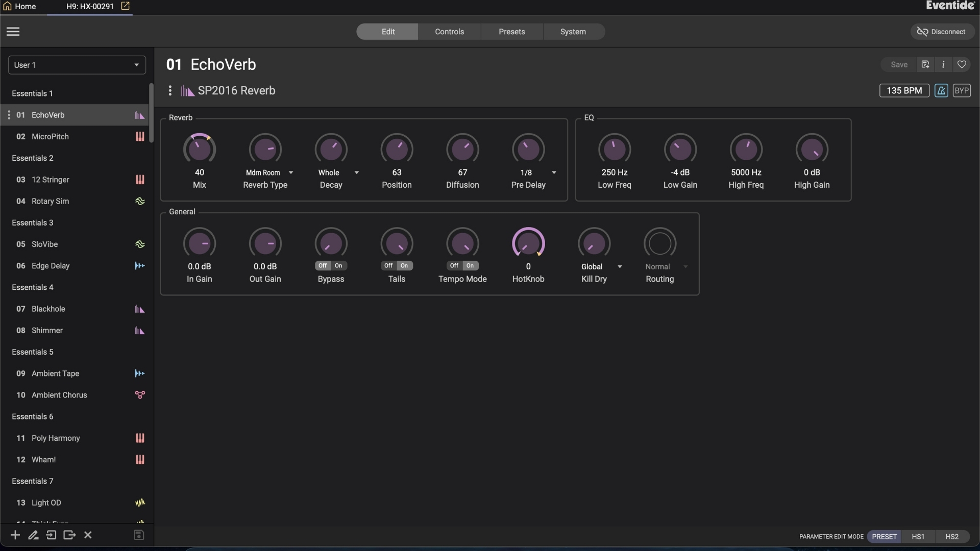Viewport: 980px width, 551px height.
Task: Click the Save button
Action: point(899,65)
